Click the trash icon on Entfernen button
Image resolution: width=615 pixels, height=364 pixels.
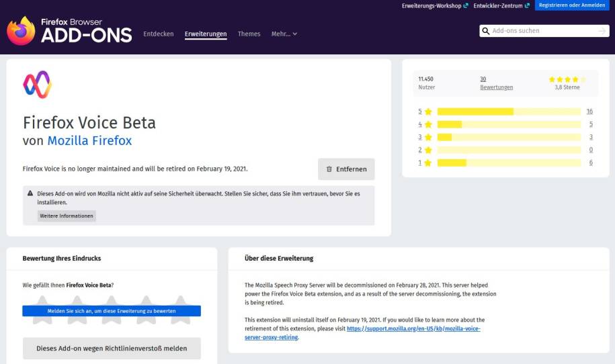tap(329, 169)
